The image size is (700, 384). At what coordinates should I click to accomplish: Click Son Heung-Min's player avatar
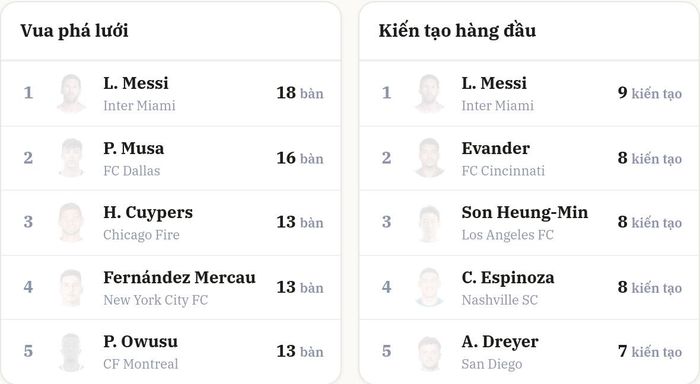point(429,223)
